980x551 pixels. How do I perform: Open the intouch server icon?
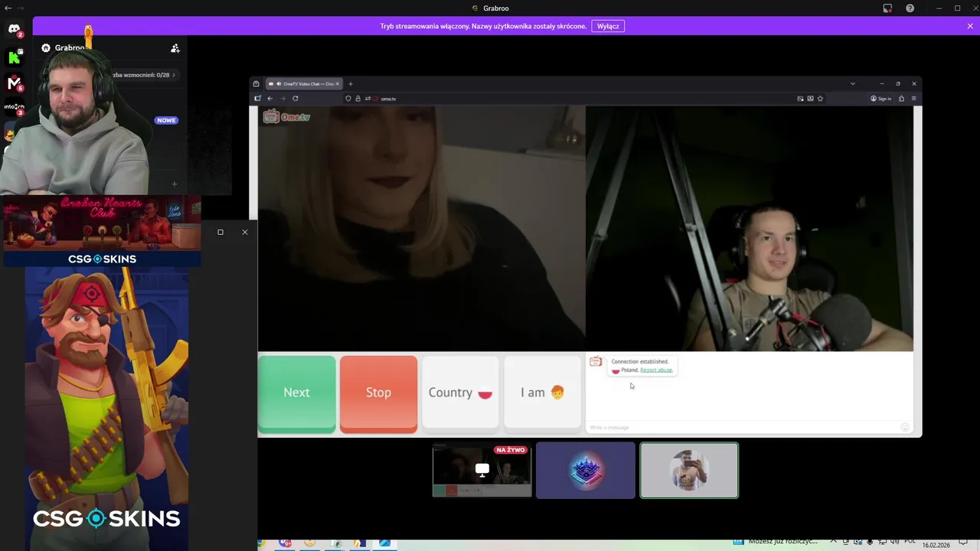click(x=14, y=107)
